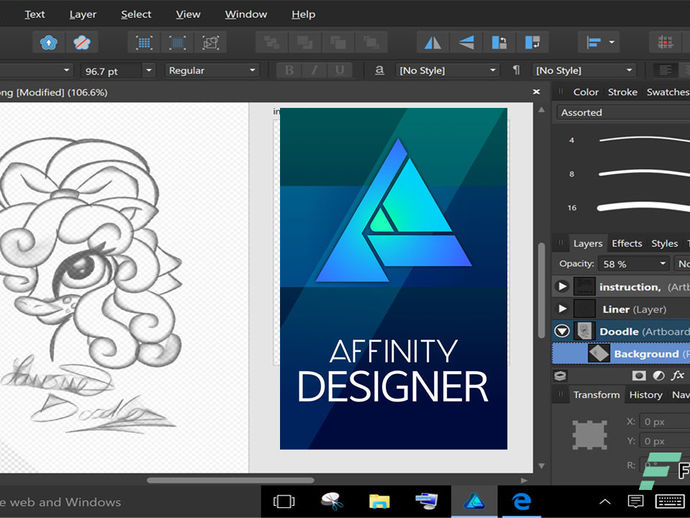
Task: Click the Alignment toolbar icon
Action: pos(594,43)
